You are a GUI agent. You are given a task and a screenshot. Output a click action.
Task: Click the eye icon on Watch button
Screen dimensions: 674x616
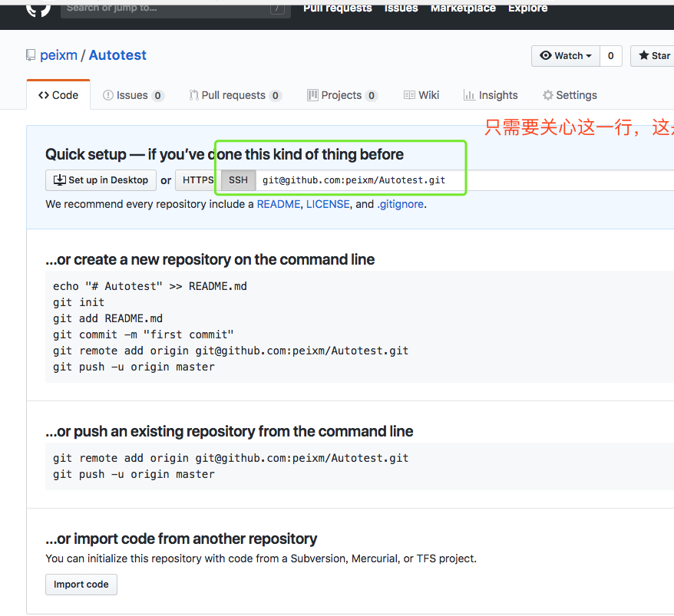(546, 55)
